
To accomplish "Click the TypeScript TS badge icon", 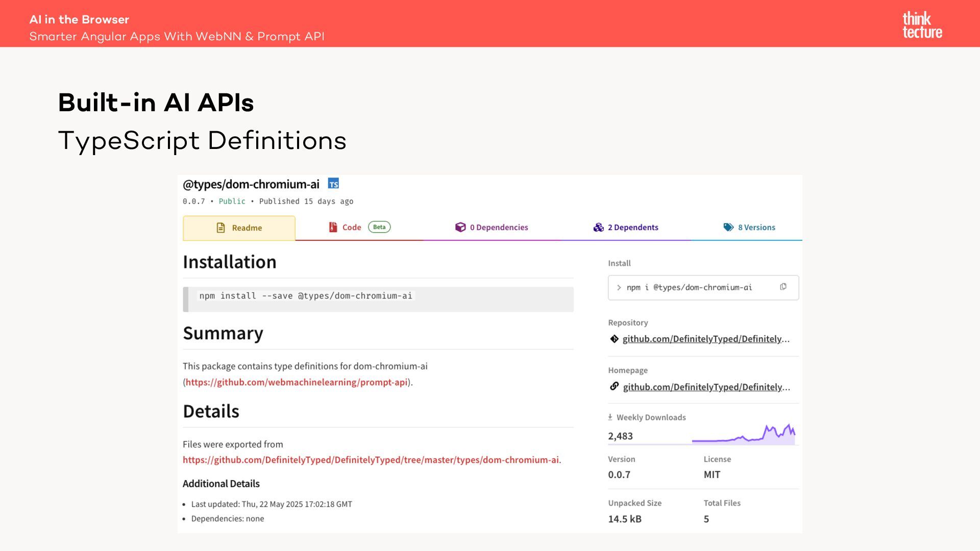I will click(x=333, y=184).
